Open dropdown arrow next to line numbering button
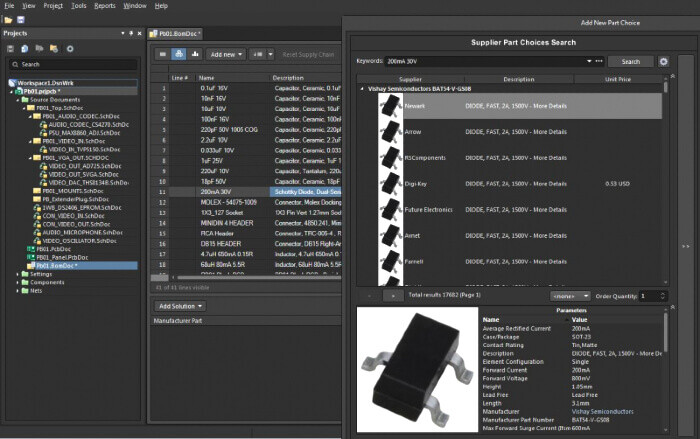The image size is (700, 439). tap(271, 54)
